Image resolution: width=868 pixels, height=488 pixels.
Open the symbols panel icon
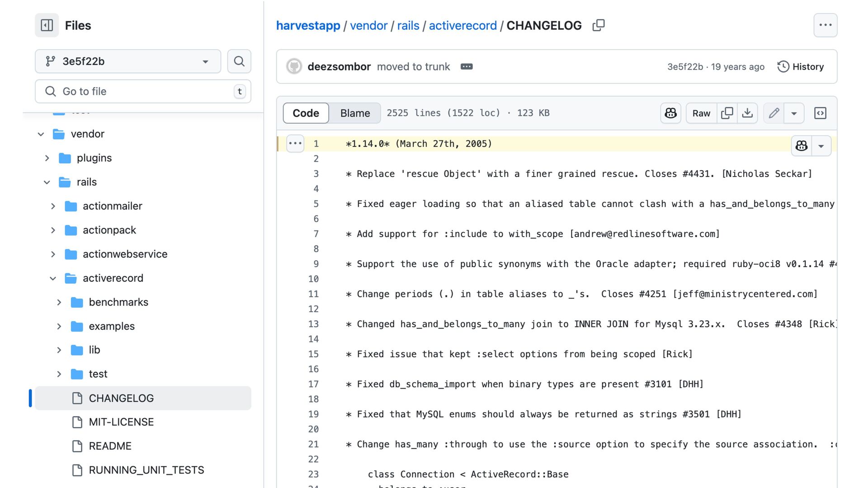click(x=820, y=113)
